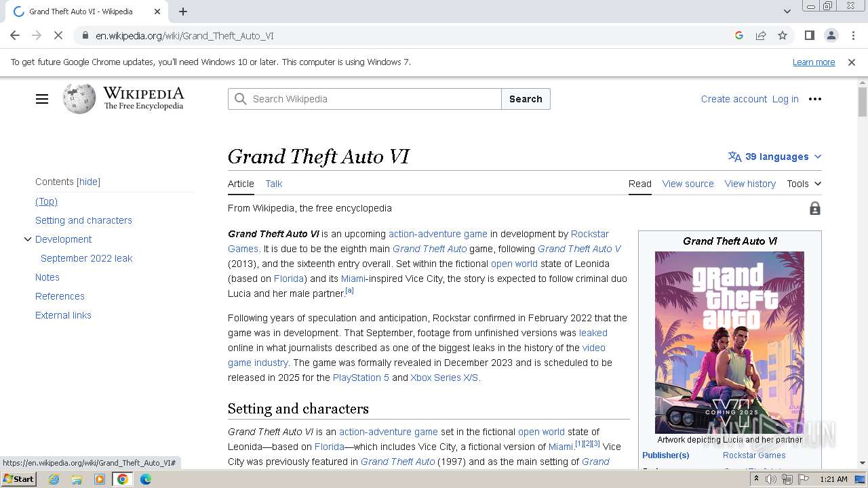Hide the Contents sidebar
This screenshot has width=868, height=488.
point(88,182)
